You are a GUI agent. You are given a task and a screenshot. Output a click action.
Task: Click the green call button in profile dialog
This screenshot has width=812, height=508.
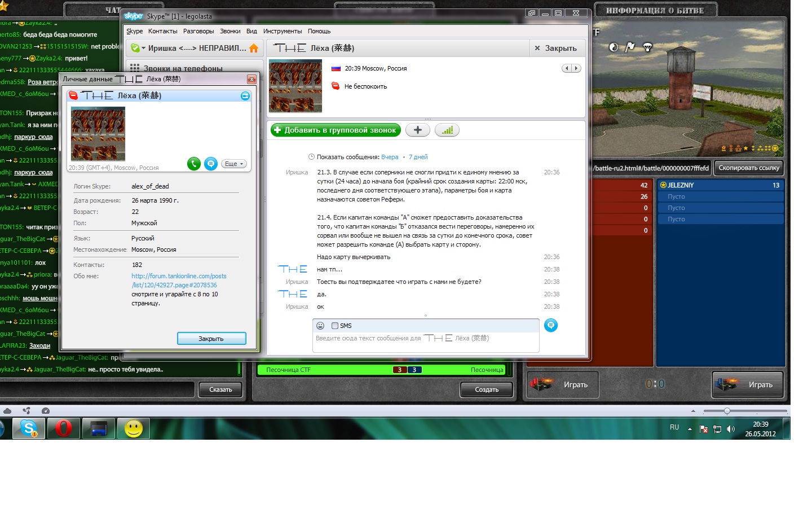point(194,164)
